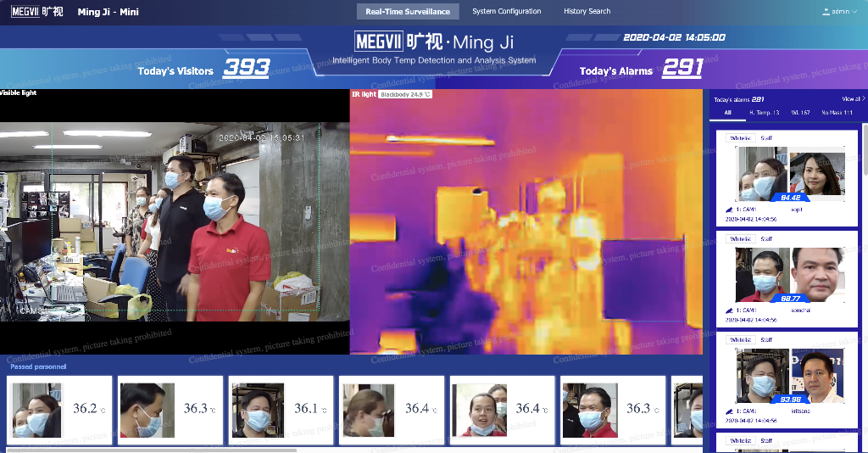The image size is (868, 453).
Task: Select the All alarms filter tab
Action: [727, 113]
